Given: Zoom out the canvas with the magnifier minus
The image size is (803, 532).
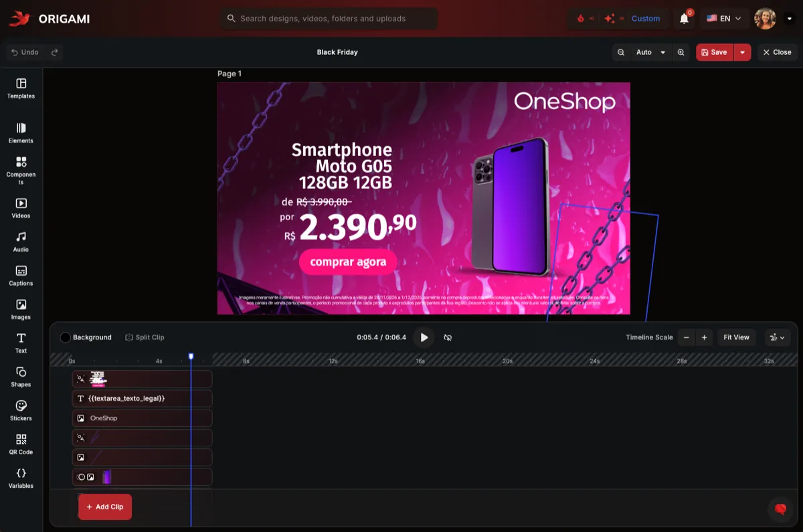Looking at the screenshot, I should [x=621, y=52].
